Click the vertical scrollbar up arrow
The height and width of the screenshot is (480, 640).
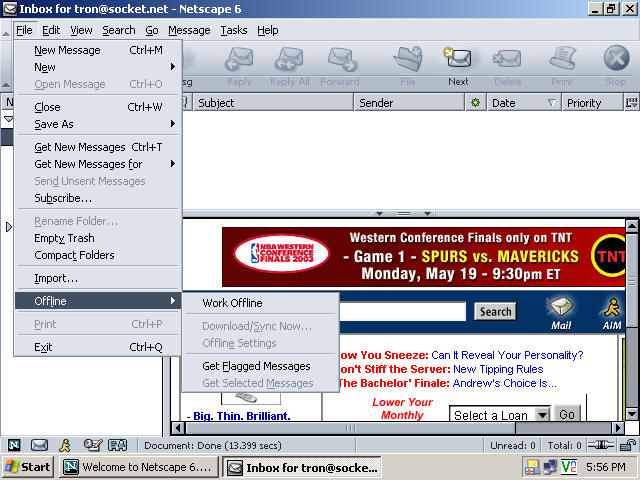click(x=631, y=225)
